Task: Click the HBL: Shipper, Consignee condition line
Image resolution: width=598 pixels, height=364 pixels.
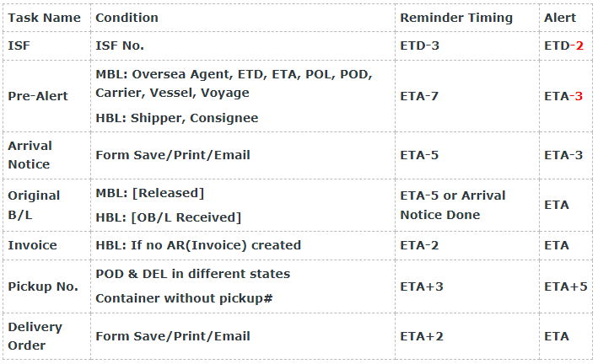Action: (176, 118)
